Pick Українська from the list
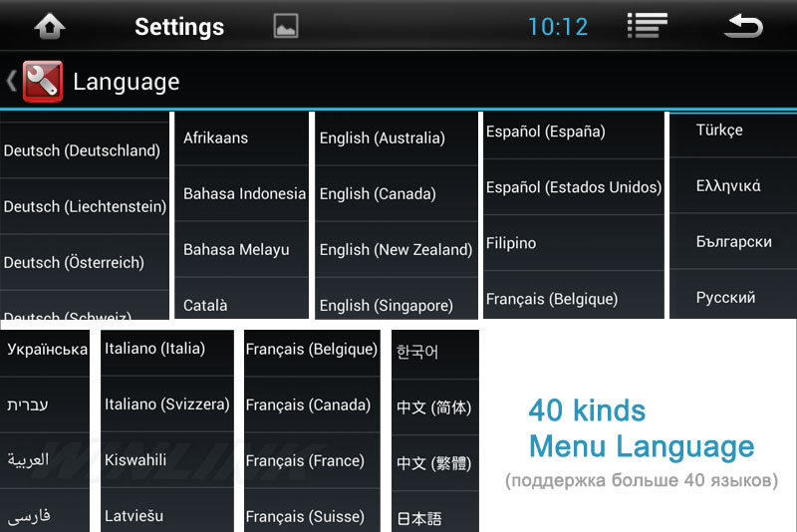 coord(47,349)
